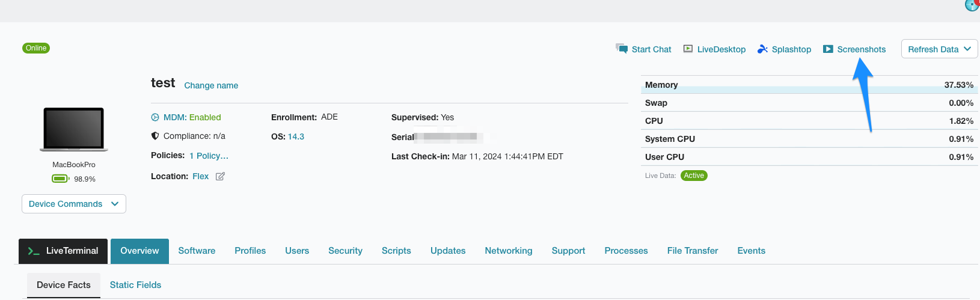
Task: Click the MacBookPro device image
Action: click(74, 129)
